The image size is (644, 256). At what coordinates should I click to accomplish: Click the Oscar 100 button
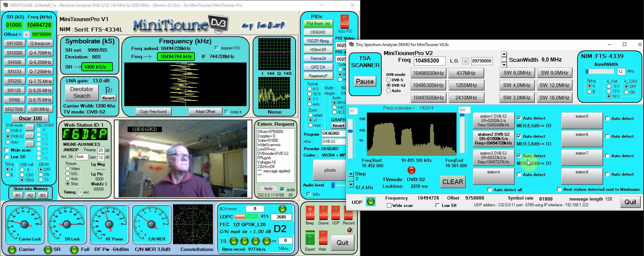(30, 118)
